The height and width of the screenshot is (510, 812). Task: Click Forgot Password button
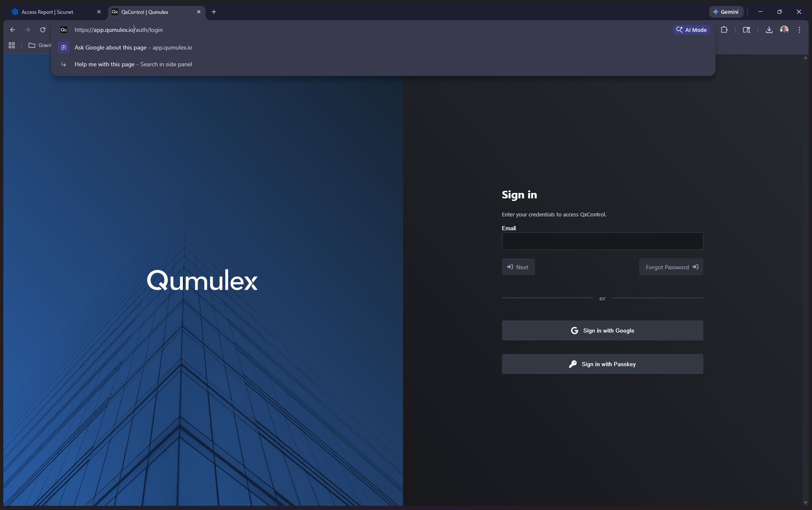coord(671,267)
